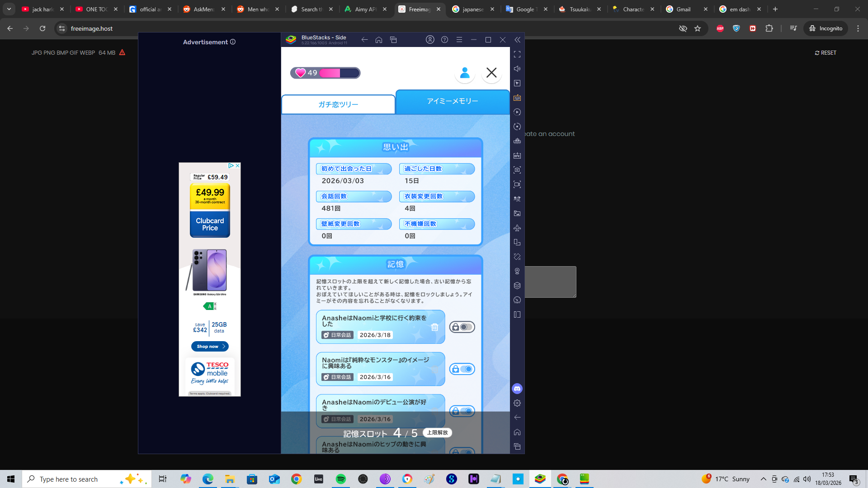868x488 pixels.
Task: Click the BlueStacks volume speaker icon
Action: pyautogui.click(x=517, y=69)
